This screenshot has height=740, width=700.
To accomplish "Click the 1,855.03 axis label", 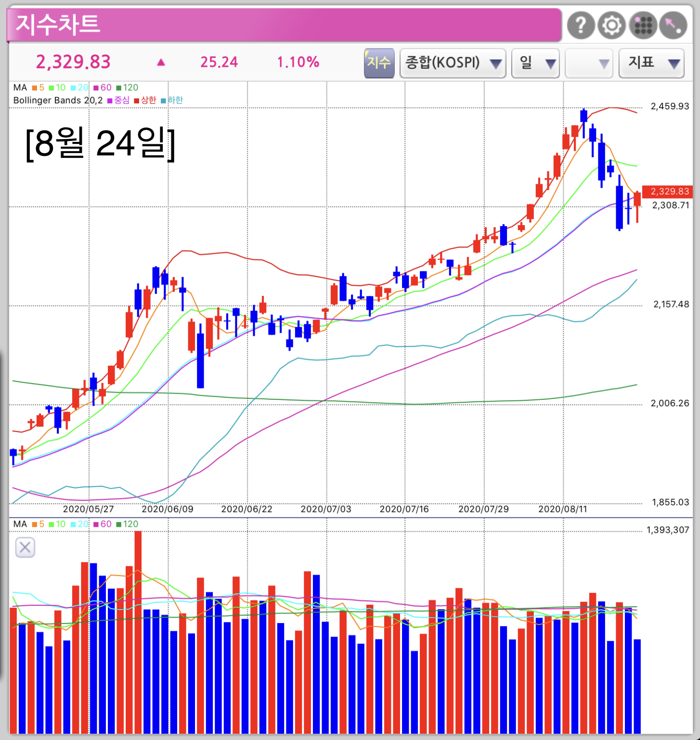I will (x=670, y=502).
